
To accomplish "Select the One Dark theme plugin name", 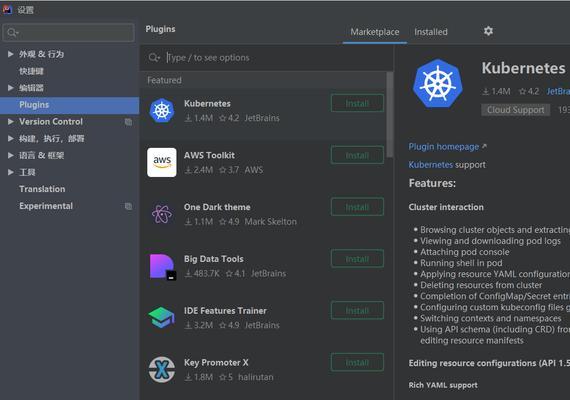I will tap(217, 207).
